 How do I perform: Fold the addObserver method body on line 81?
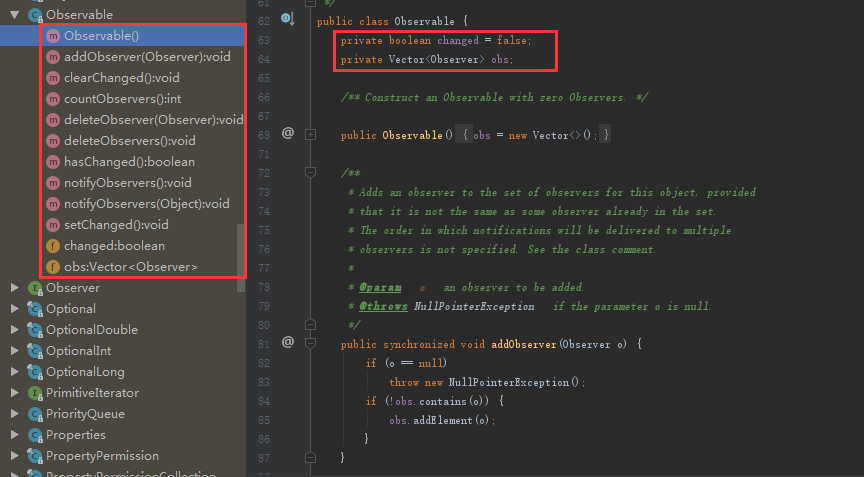[x=311, y=343]
